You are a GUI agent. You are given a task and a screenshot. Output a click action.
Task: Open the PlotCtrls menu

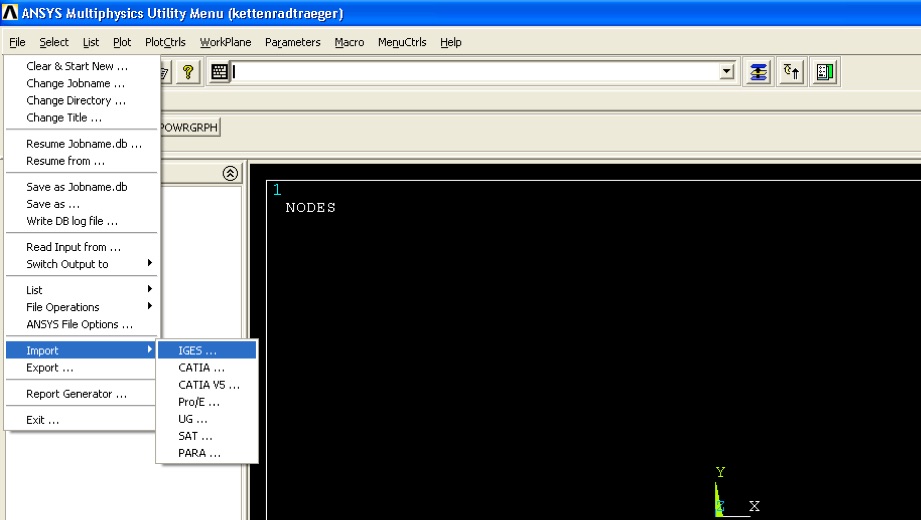[x=165, y=42]
